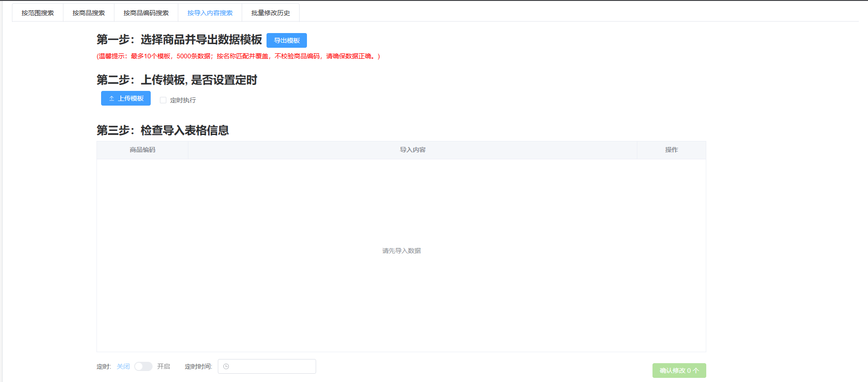Open the 定时时间 time picker field
The height and width of the screenshot is (382, 868).
click(x=271, y=366)
